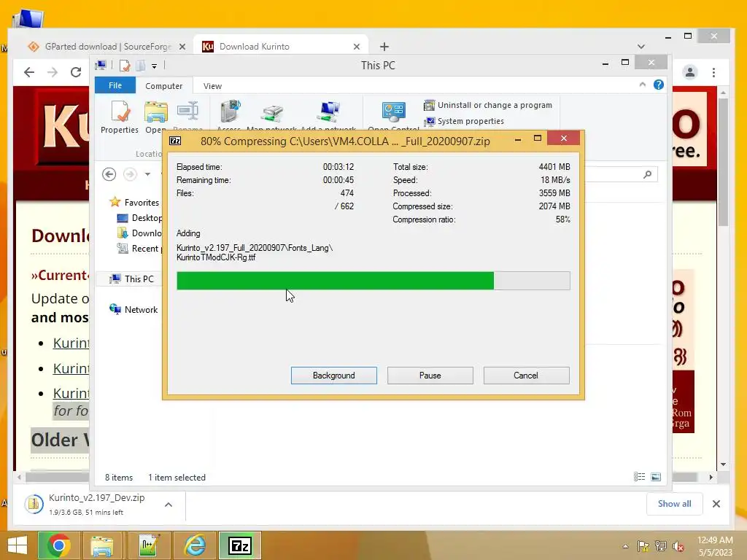
Task: Open a new Chrome tab
Action: (384, 47)
